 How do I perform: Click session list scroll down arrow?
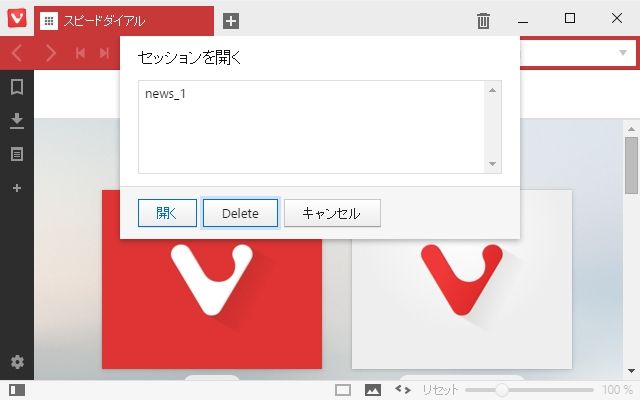click(x=493, y=164)
